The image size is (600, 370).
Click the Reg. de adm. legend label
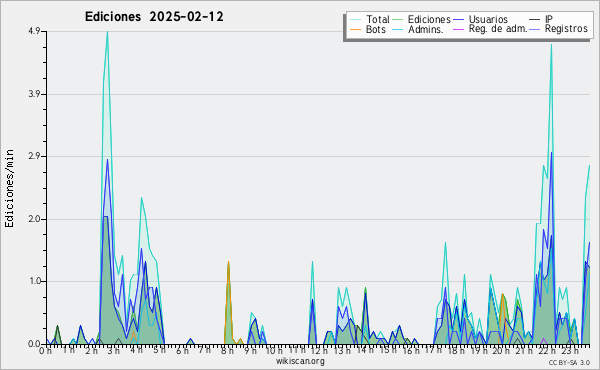(498, 29)
